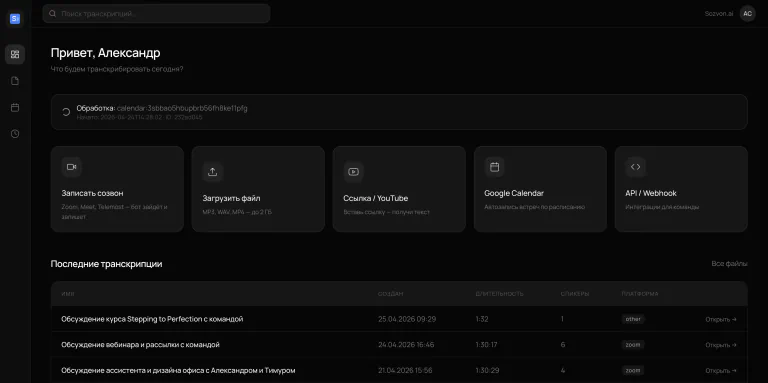Screen dimensions: 768x383
Task: Follow the Все файлы link
Action: [x=729, y=264]
